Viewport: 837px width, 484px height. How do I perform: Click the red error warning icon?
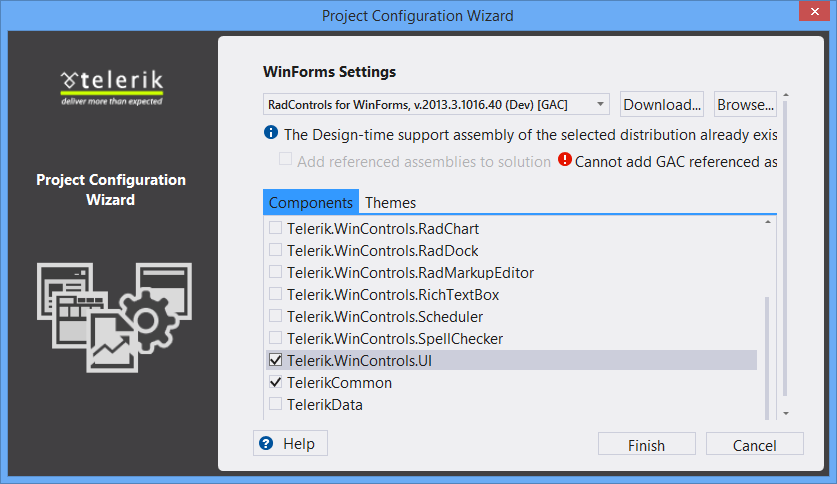pos(565,160)
